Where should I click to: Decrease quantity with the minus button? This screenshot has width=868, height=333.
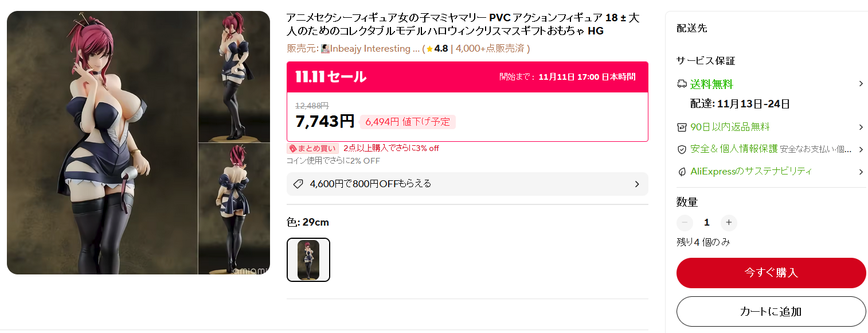point(685,223)
